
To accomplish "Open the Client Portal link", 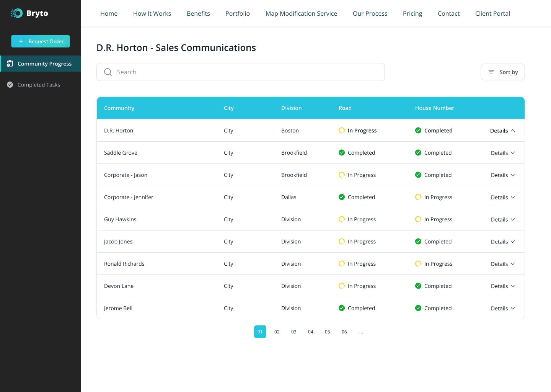I will pos(492,13).
